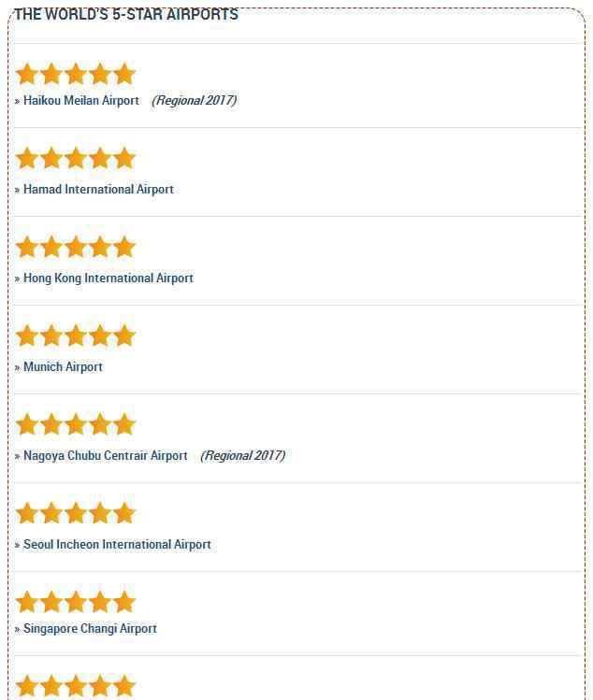Click the five stars above Hong Kong International
The height and width of the screenshot is (700, 593).
76,248
